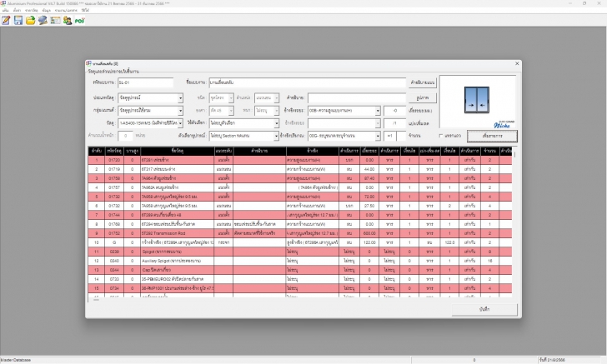Click the pencil edit icon in toolbar

tap(6, 21)
